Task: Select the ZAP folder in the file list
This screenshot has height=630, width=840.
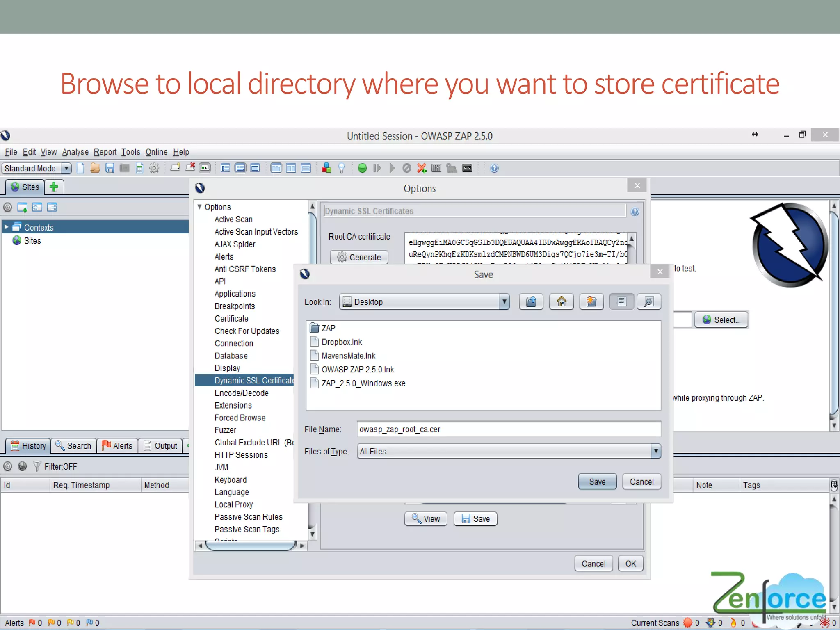Action: click(322, 328)
